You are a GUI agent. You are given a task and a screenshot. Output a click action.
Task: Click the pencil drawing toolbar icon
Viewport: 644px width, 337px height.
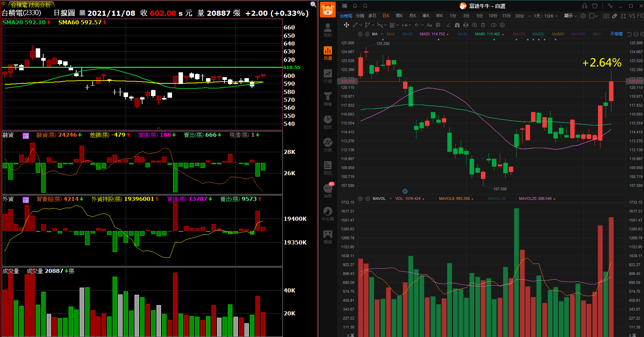[614, 16]
